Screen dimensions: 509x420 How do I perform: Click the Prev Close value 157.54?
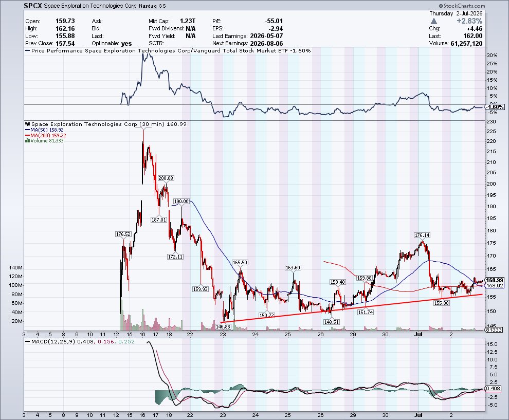coord(65,43)
